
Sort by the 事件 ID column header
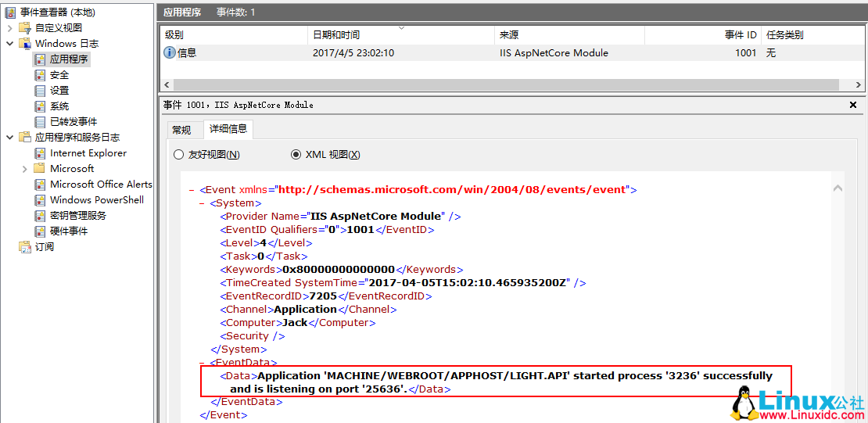703,35
